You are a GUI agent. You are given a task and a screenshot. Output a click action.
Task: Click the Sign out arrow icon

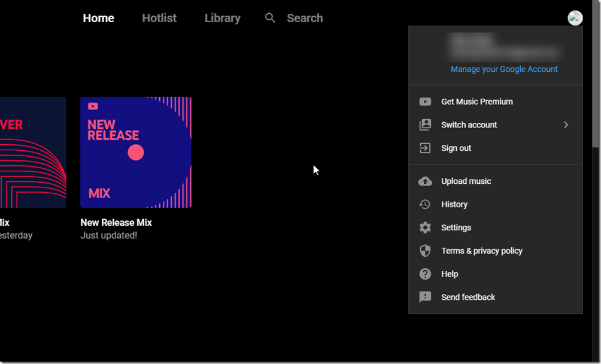(425, 148)
